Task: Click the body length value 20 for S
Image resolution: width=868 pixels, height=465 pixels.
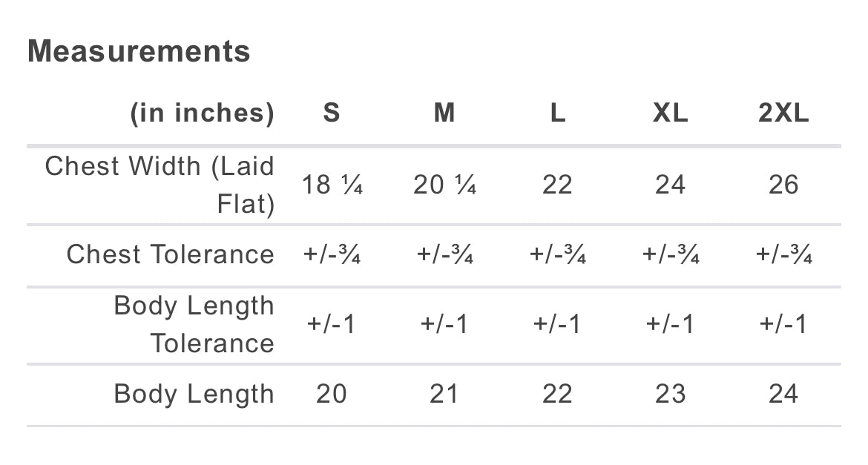Action: [331, 394]
